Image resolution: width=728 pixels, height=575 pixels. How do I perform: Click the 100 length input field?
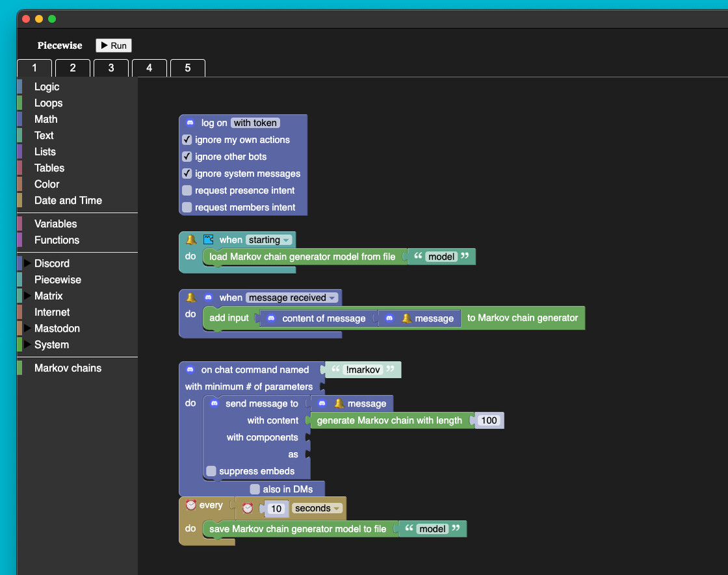click(x=489, y=420)
